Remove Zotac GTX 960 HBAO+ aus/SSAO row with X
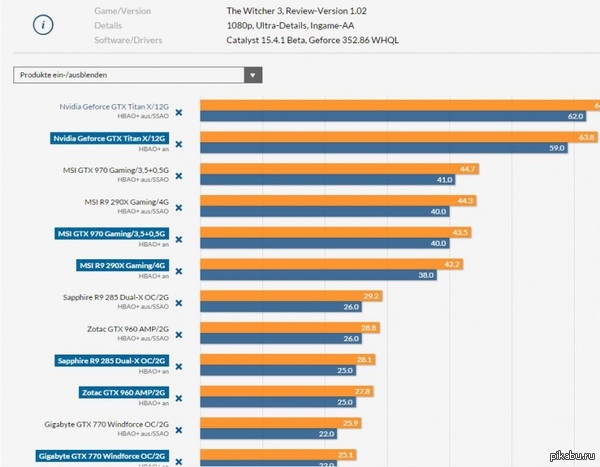This screenshot has height=467, width=600. [179, 335]
